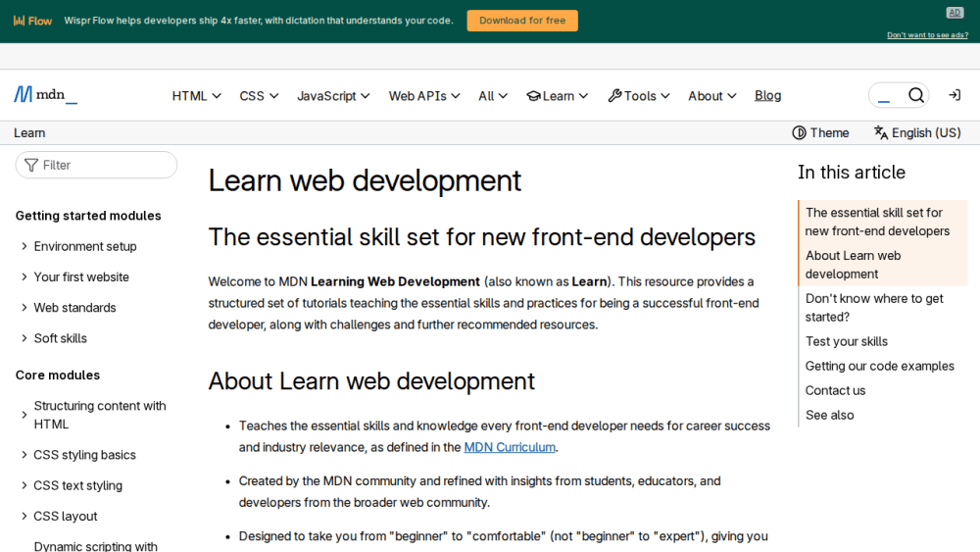Click the Getting started modules heading
The height and width of the screenshot is (552, 980).
pyautogui.click(x=88, y=216)
